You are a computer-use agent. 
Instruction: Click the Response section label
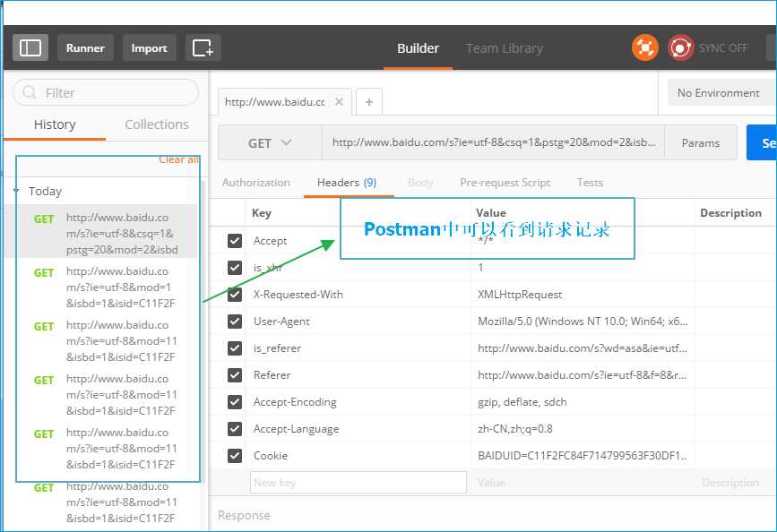point(244,515)
